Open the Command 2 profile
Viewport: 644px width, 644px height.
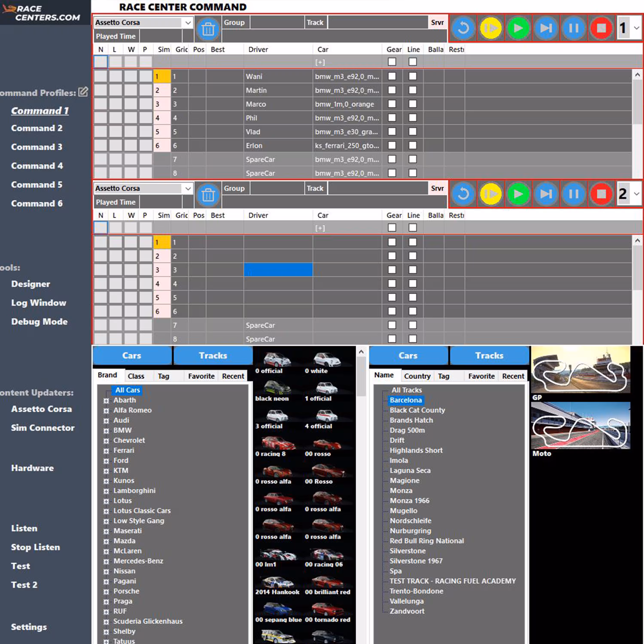tap(37, 128)
